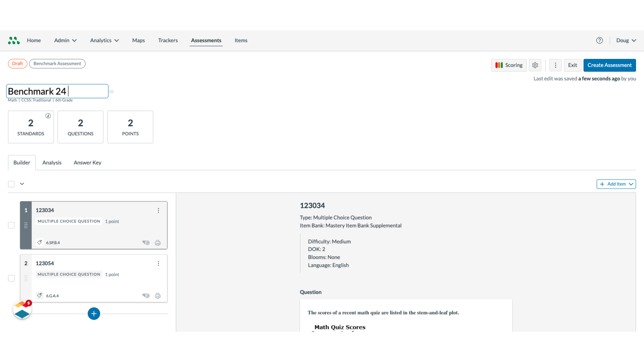This screenshot has width=644, height=362.
Task: Click the standards count info icon
Action: tap(48, 116)
